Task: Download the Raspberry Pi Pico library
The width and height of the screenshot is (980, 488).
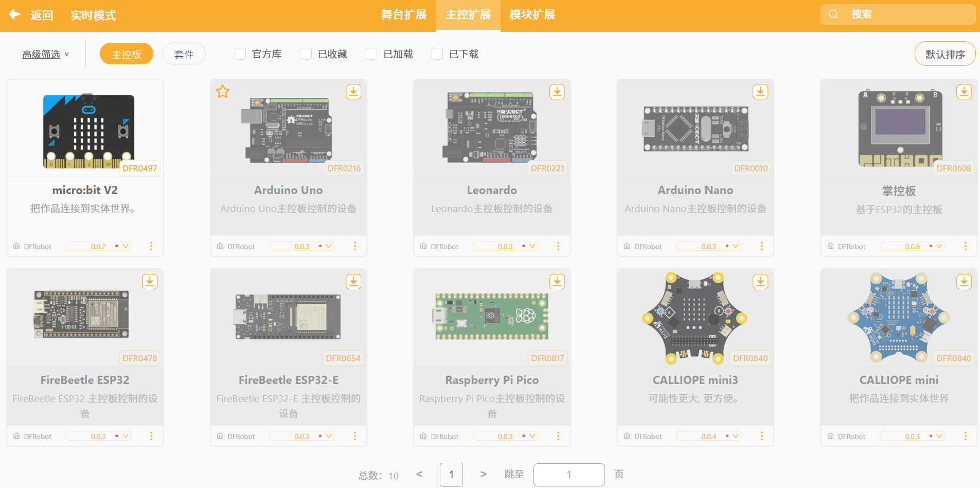Action: coord(557,282)
